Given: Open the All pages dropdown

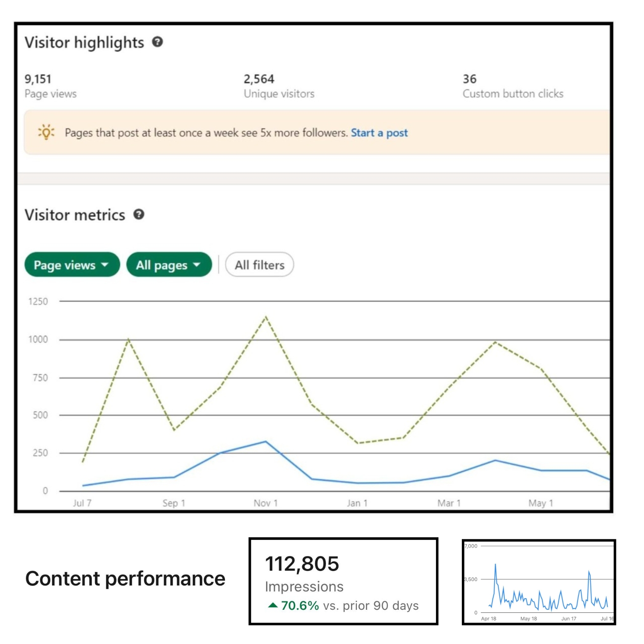Looking at the screenshot, I should [169, 265].
